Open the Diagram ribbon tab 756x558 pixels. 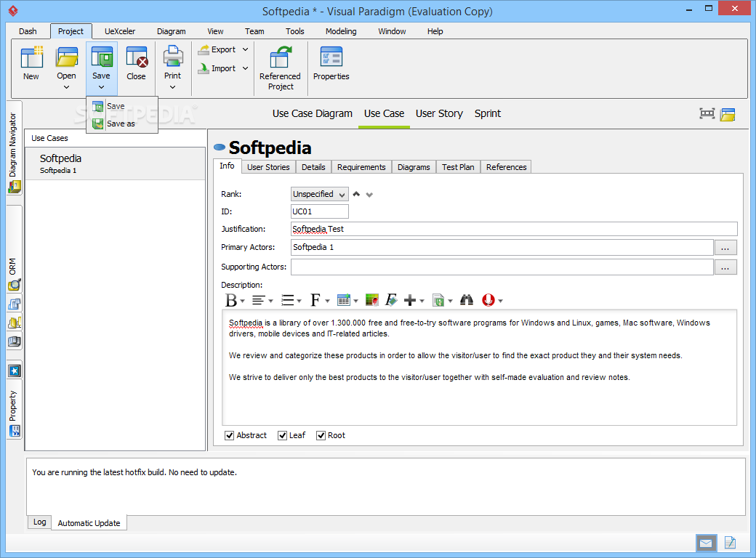click(x=171, y=31)
